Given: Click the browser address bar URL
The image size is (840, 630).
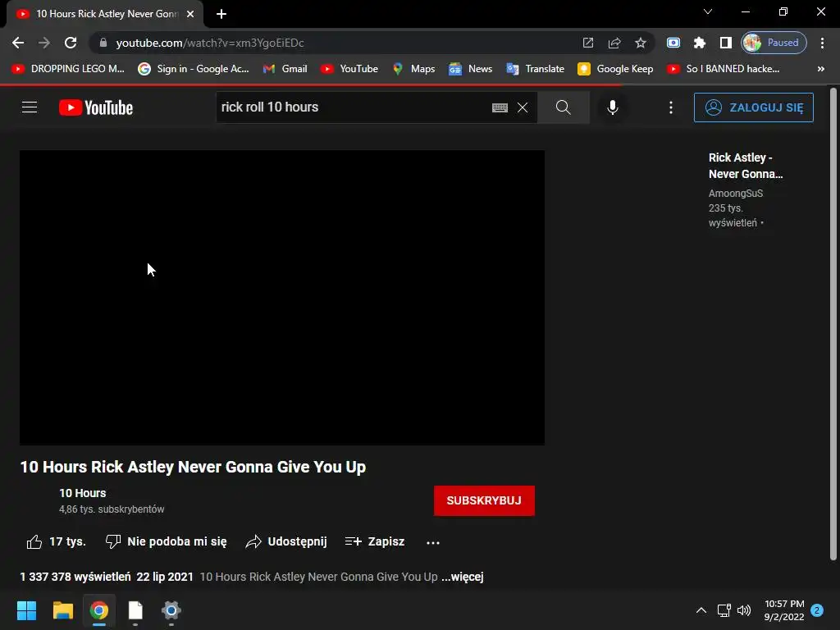Looking at the screenshot, I should click(210, 43).
